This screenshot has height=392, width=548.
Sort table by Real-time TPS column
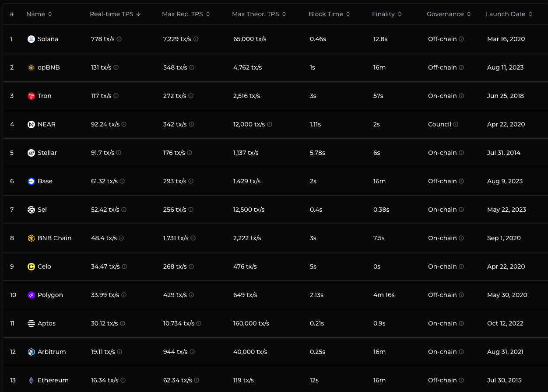[x=115, y=14]
